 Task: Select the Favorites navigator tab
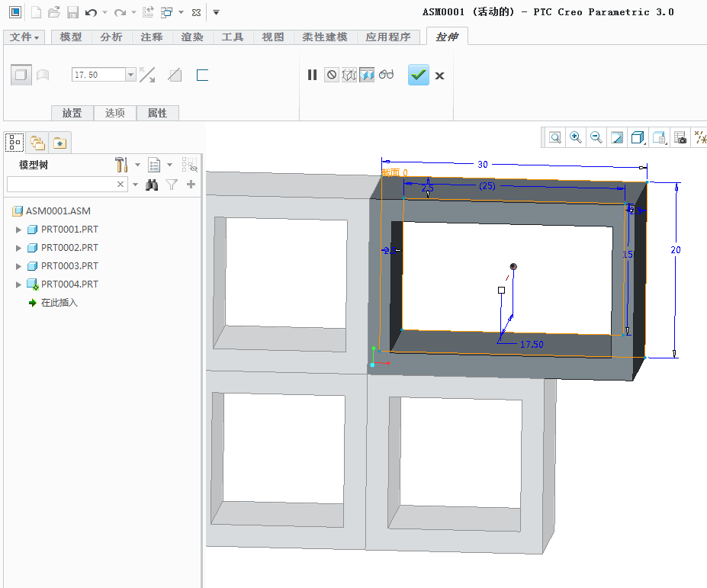pos(60,143)
